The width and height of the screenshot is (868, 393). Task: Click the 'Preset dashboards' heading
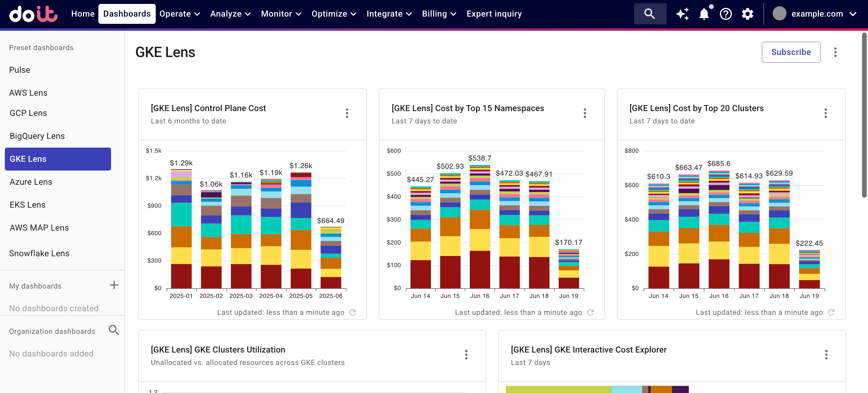click(x=41, y=47)
